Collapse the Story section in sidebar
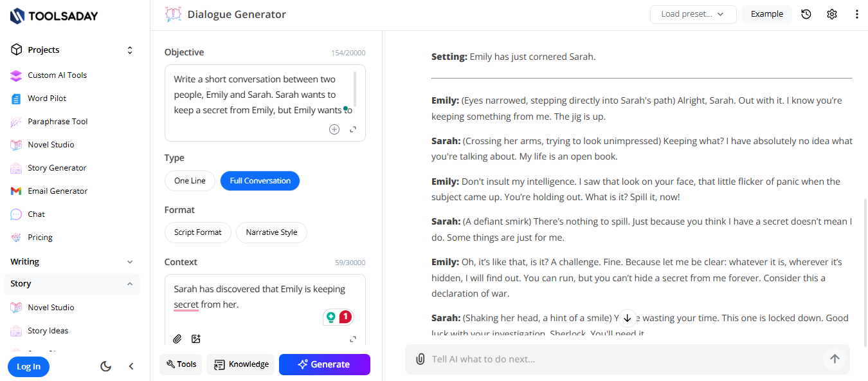This screenshot has height=381, width=868. (x=130, y=284)
